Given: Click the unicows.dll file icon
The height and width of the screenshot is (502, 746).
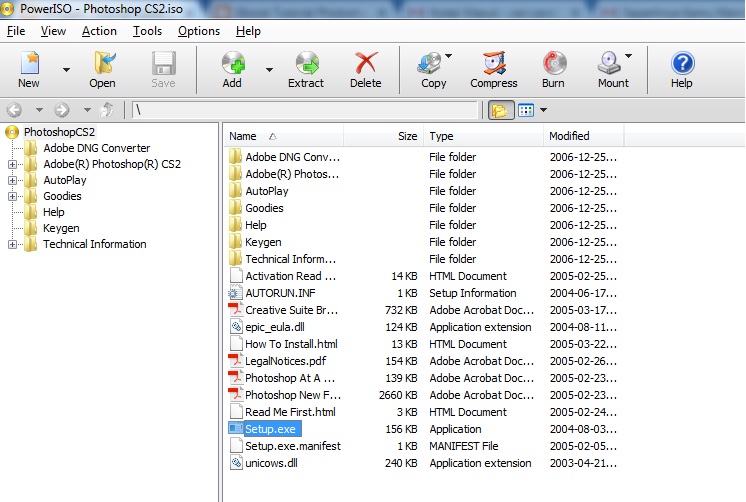Looking at the screenshot, I should point(236,463).
